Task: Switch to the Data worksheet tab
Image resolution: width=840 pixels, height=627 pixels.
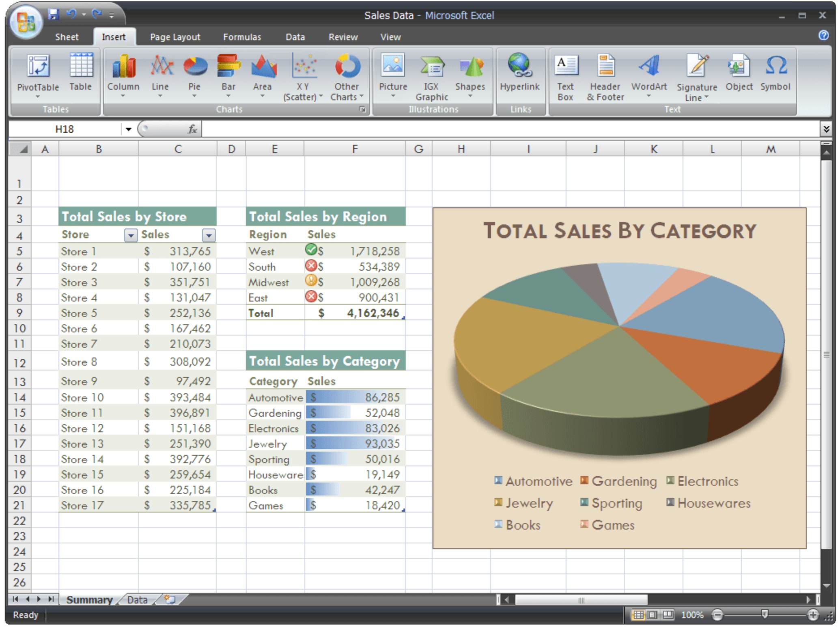Action: (x=137, y=599)
